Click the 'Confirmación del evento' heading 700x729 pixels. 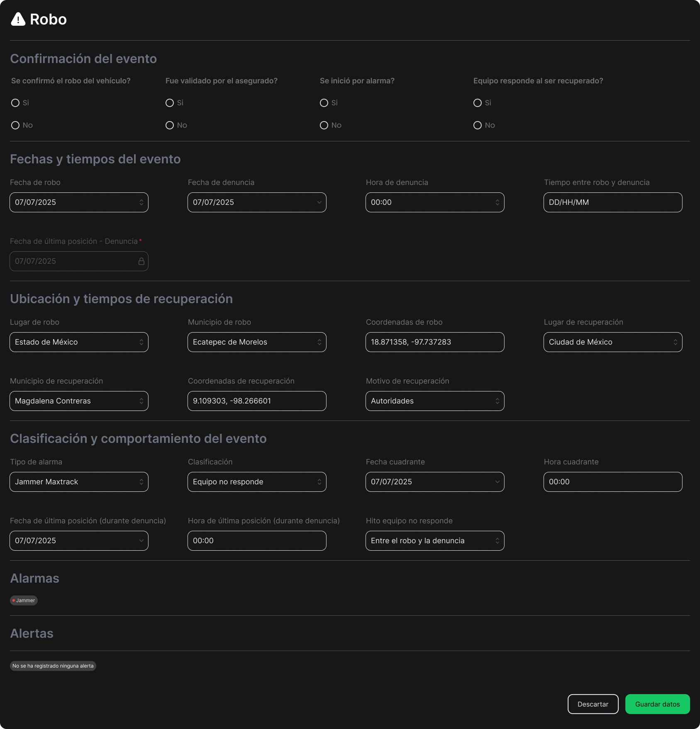coord(83,59)
